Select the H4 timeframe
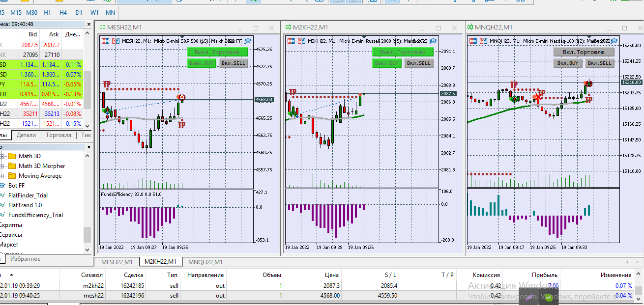This screenshot has width=644, height=305. tap(63, 12)
